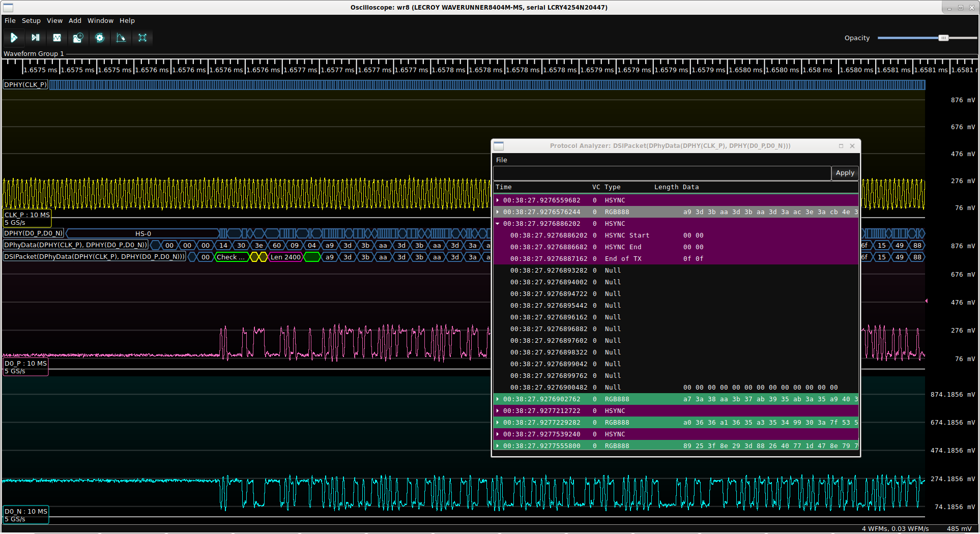Click the protocol filter input field
Image resolution: width=980 pixels, height=534 pixels.
(662, 173)
